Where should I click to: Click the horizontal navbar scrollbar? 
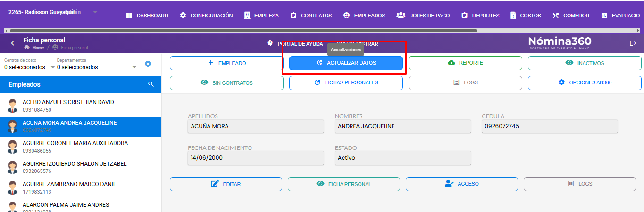point(243,31)
